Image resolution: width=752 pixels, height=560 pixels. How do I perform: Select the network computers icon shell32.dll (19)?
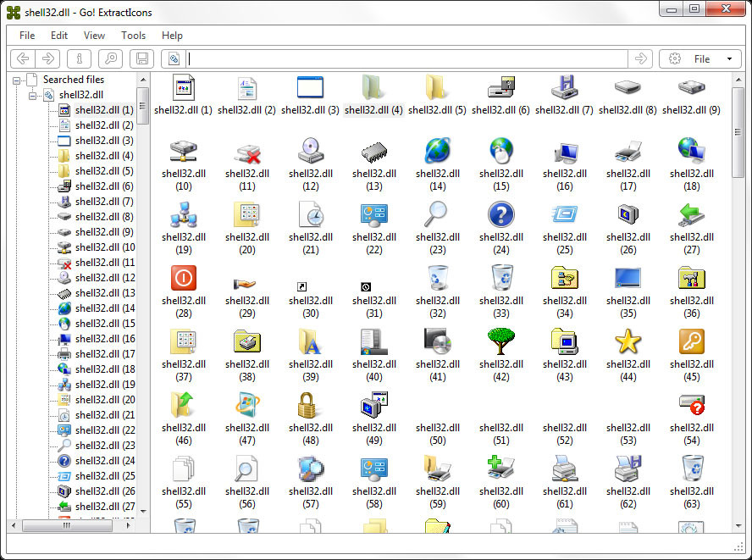[184, 214]
